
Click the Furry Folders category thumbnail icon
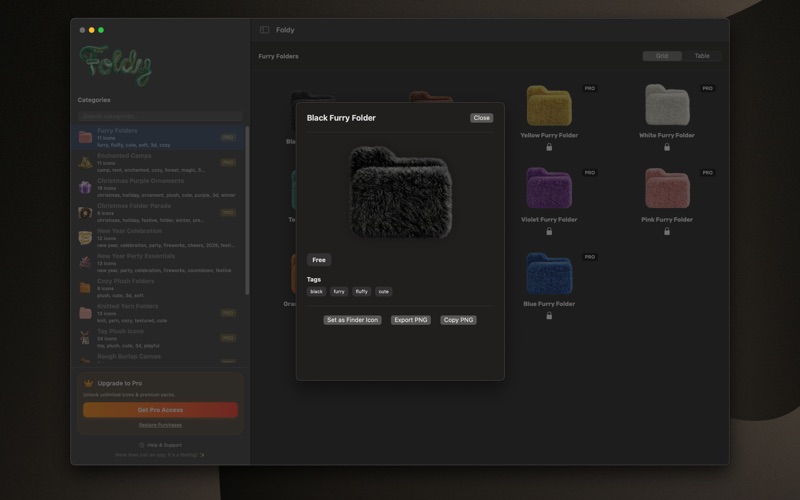(85, 137)
